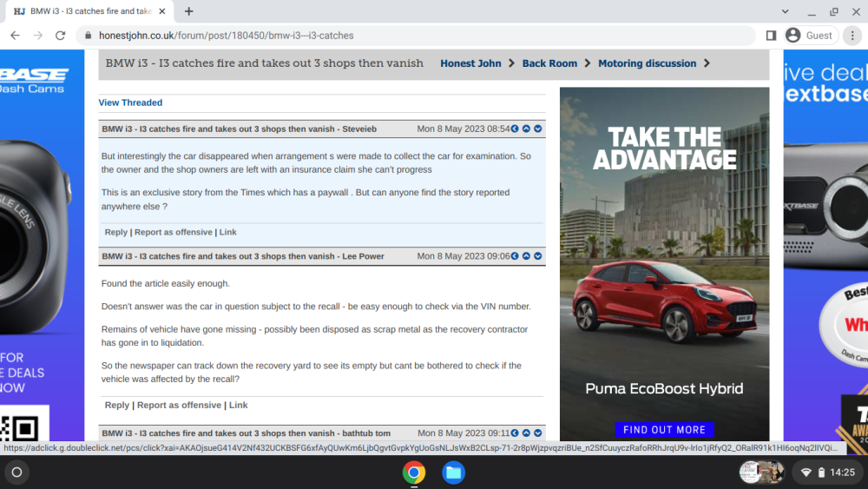The width and height of the screenshot is (868, 489).
Task: Click Find Out More on Puma ad
Action: pos(664,430)
